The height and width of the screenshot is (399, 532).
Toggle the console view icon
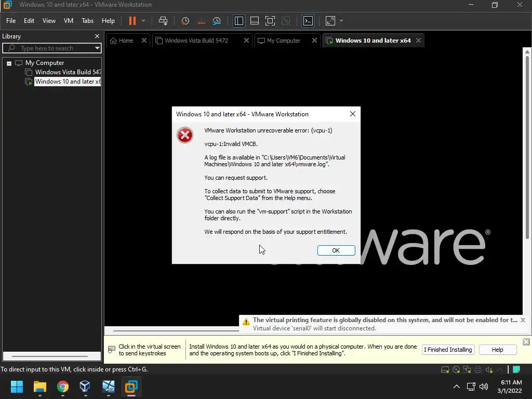[x=308, y=21]
